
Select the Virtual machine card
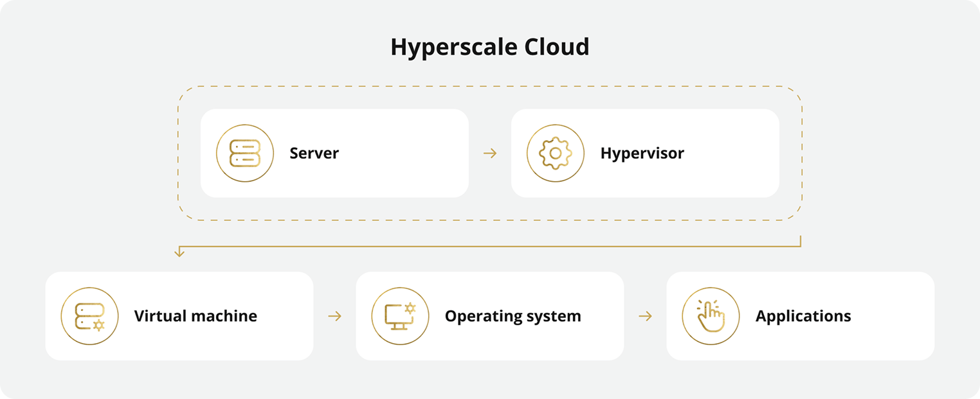179,315
